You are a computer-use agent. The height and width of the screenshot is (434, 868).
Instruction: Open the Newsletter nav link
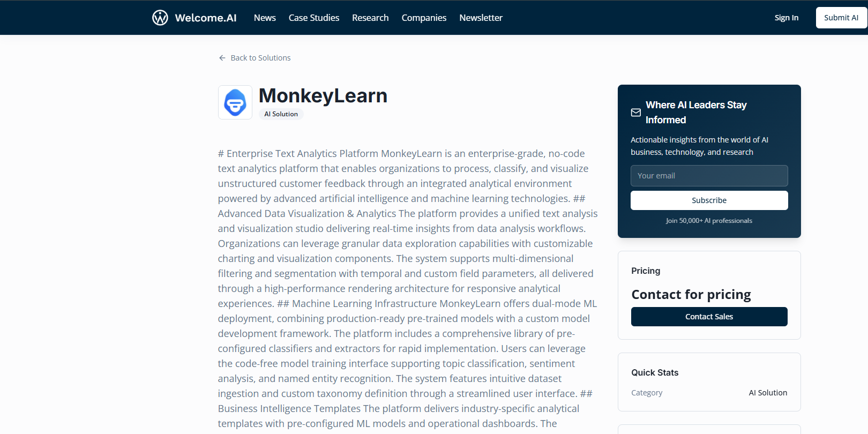481,18
